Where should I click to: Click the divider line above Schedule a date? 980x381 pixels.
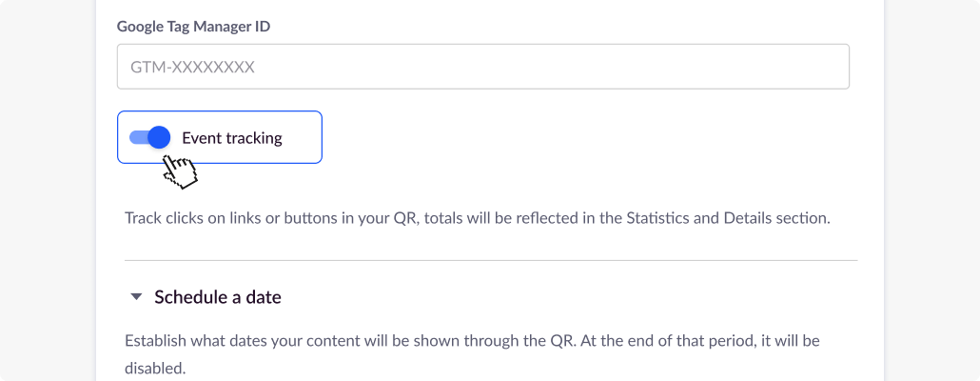pyautogui.click(x=490, y=260)
